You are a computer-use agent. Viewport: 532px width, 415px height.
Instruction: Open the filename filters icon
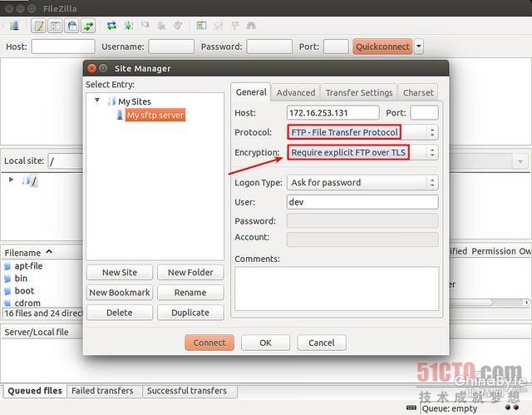tap(201, 26)
